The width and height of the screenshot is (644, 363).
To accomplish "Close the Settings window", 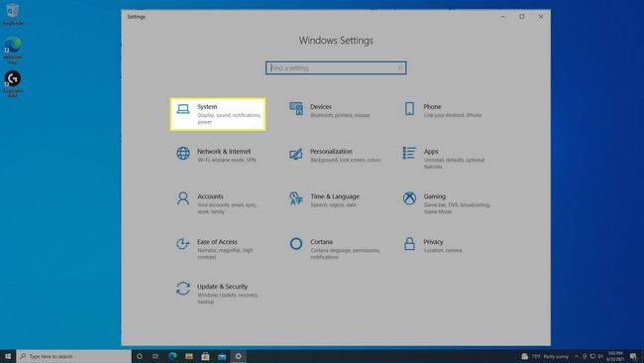I will (541, 17).
